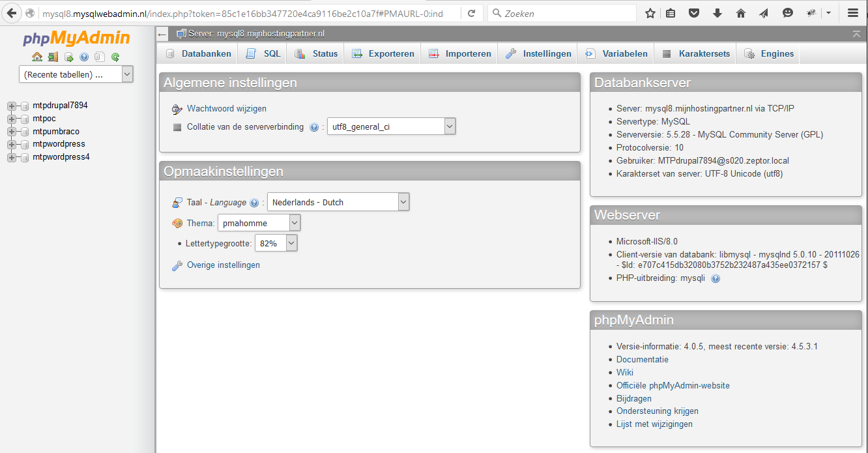Open the Karaktersets tab
The height and width of the screenshot is (453, 868).
pos(695,54)
